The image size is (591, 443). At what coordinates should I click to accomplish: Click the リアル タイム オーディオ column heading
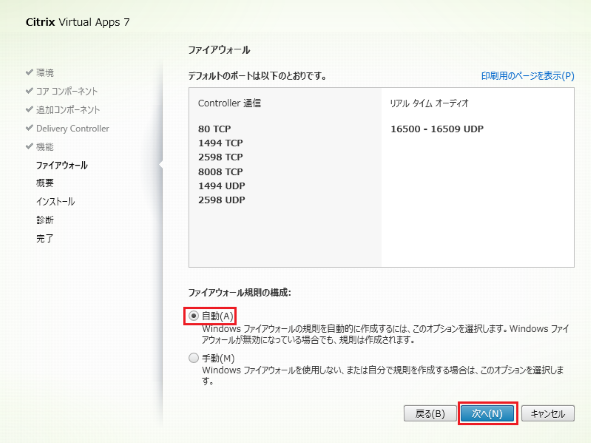click(429, 103)
